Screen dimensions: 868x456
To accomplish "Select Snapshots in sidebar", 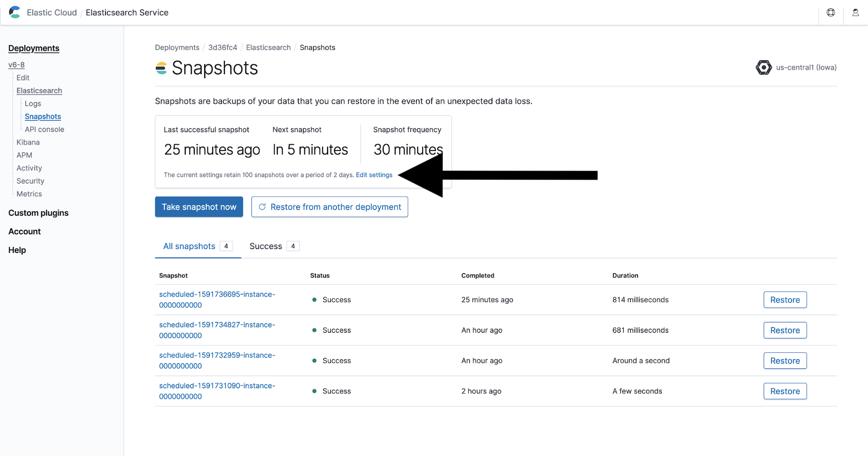I will (x=43, y=116).
